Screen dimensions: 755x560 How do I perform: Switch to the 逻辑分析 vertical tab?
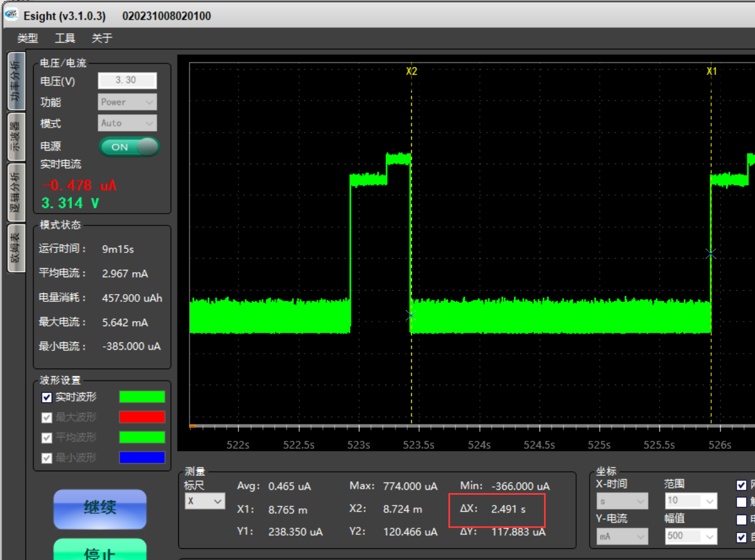tap(16, 192)
